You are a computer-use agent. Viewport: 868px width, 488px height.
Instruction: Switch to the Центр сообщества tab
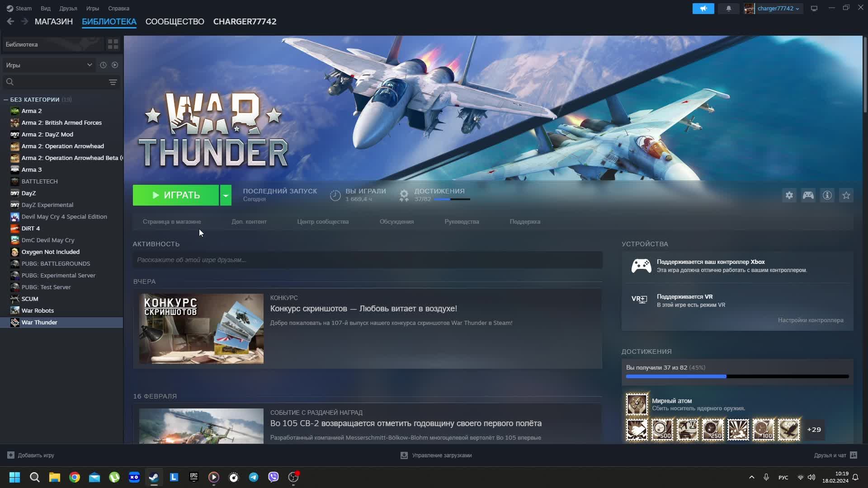pyautogui.click(x=323, y=221)
